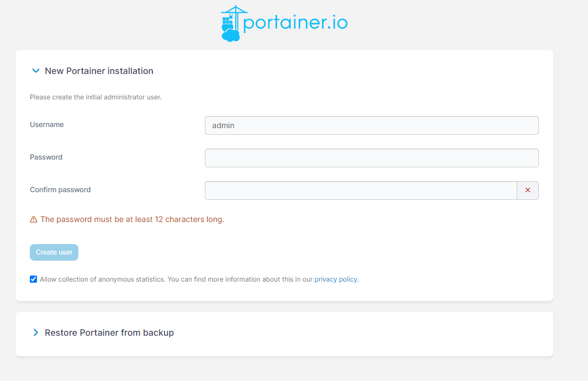Viewport: 588px width, 381px height.
Task: Expand Restore Portainer from backup
Action: coord(36,332)
